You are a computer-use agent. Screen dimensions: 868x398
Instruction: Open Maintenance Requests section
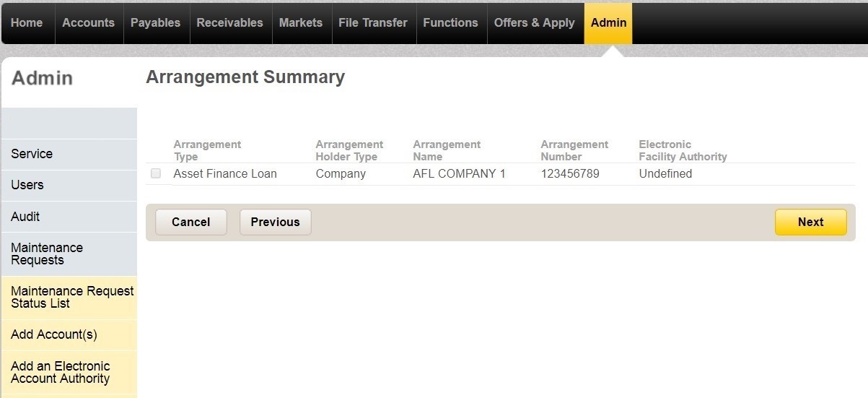(x=69, y=254)
